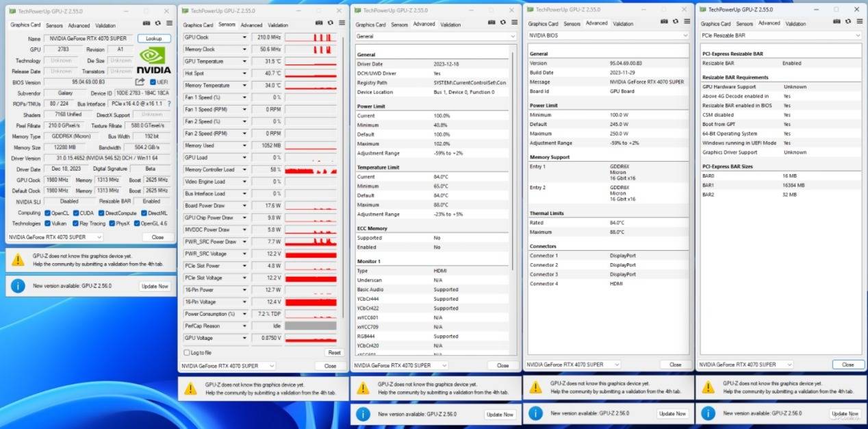Open the GPU Clock sensor dropdown arrow
The height and width of the screenshot is (429, 868).
(x=244, y=38)
